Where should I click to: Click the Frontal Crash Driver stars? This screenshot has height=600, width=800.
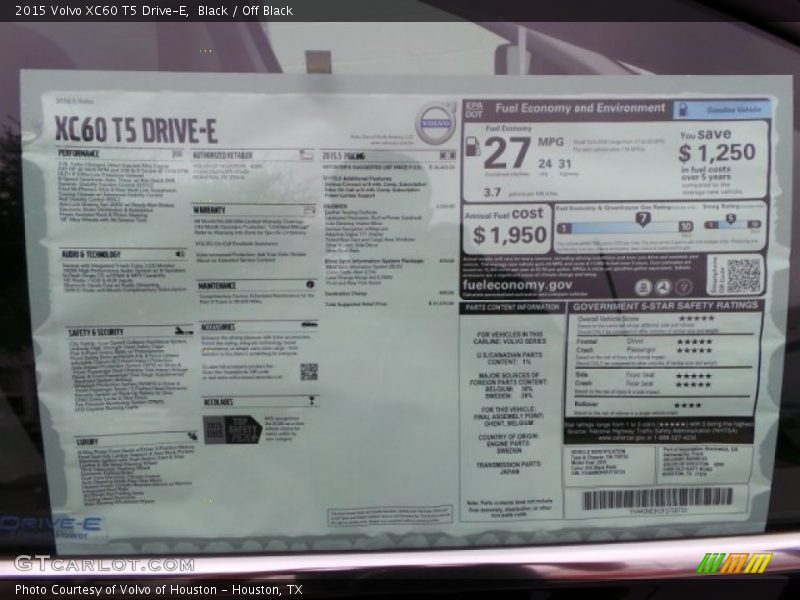tap(694, 341)
